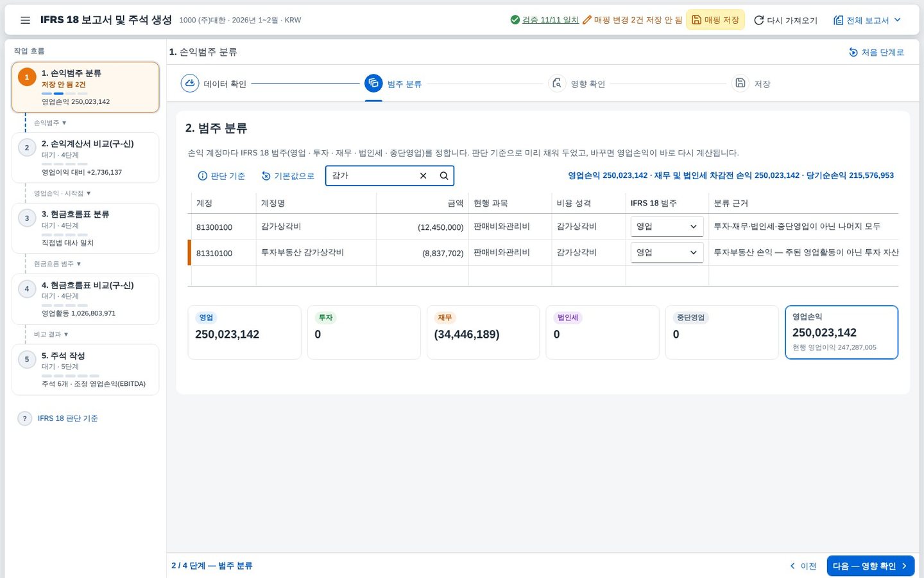Viewport: 924px width, 578px height.
Task: Go back with the 이전 button
Action: (803, 566)
